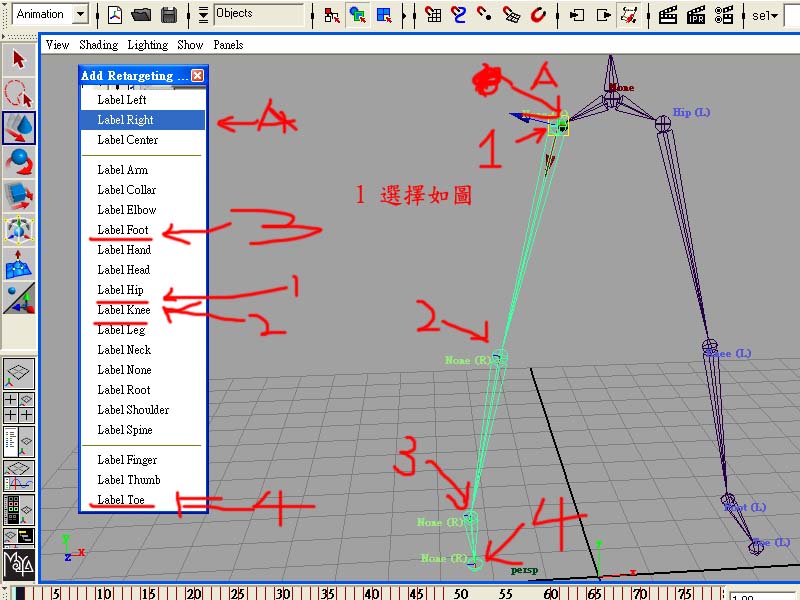Activate the Lasso select tool
The height and width of the screenshot is (600, 800).
pyautogui.click(x=19, y=94)
